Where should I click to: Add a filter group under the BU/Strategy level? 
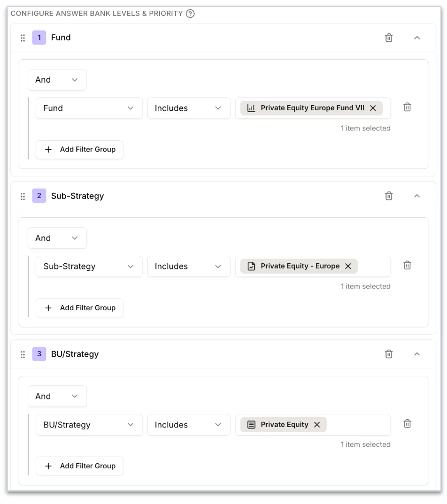click(79, 466)
